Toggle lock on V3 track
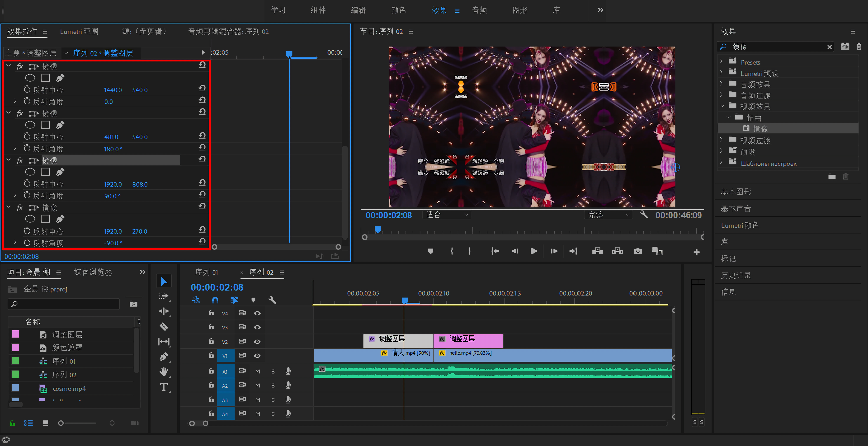 tap(211, 327)
